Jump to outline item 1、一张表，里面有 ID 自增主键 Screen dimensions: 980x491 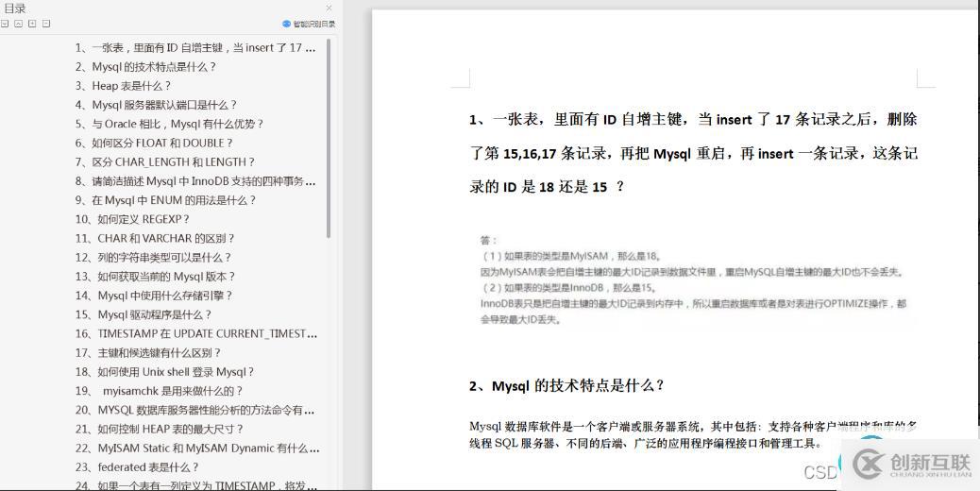(195, 47)
